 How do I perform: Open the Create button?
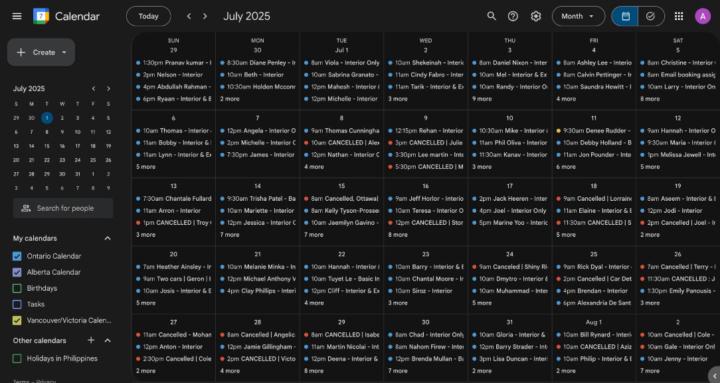click(x=41, y=52)
